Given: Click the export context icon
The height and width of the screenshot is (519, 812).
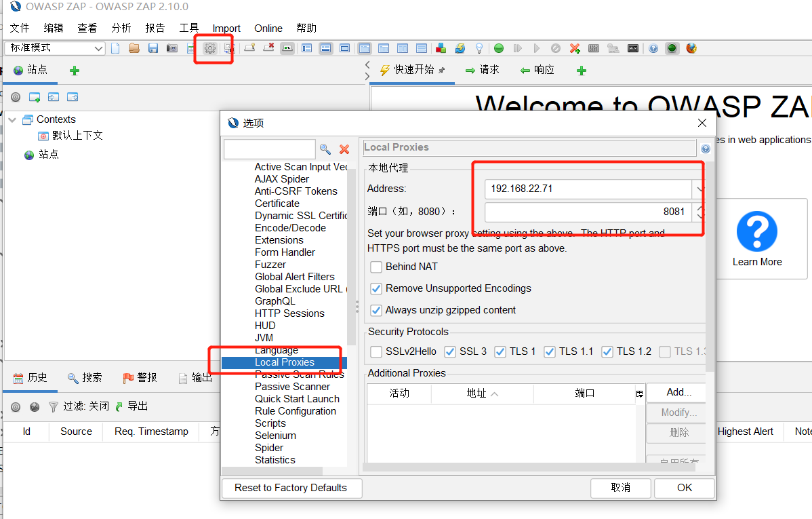Looking at the screenshot, I should click(73, 97).
